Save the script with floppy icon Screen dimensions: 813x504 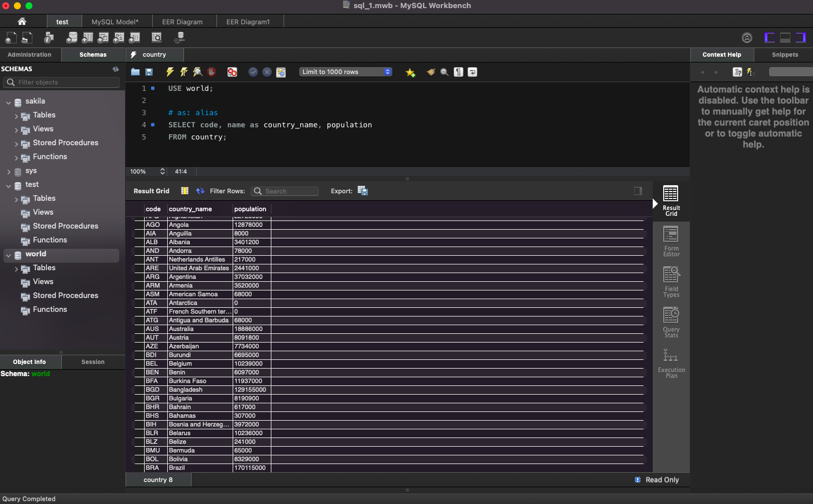coord(149,72)
